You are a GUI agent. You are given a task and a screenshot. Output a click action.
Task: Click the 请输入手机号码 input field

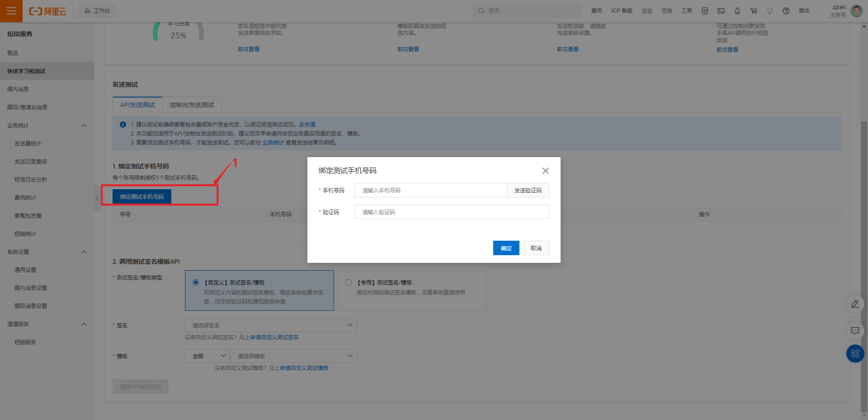tap(430, 191)
